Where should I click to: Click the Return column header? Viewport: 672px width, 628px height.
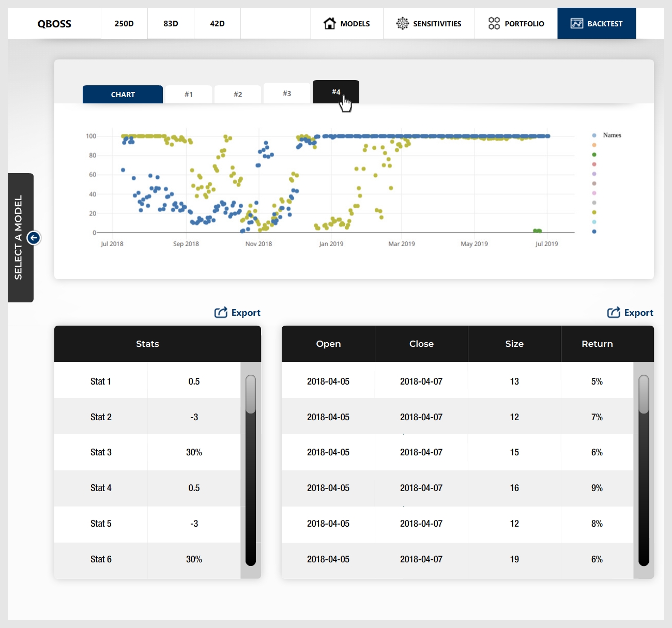(x=597, y=344)
